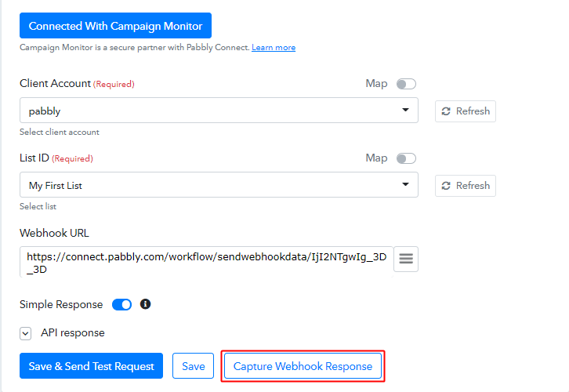Toggle the Client Account Map switch
Image resolution: width=569 pixels, height=392 pixels.
[406, 84]
